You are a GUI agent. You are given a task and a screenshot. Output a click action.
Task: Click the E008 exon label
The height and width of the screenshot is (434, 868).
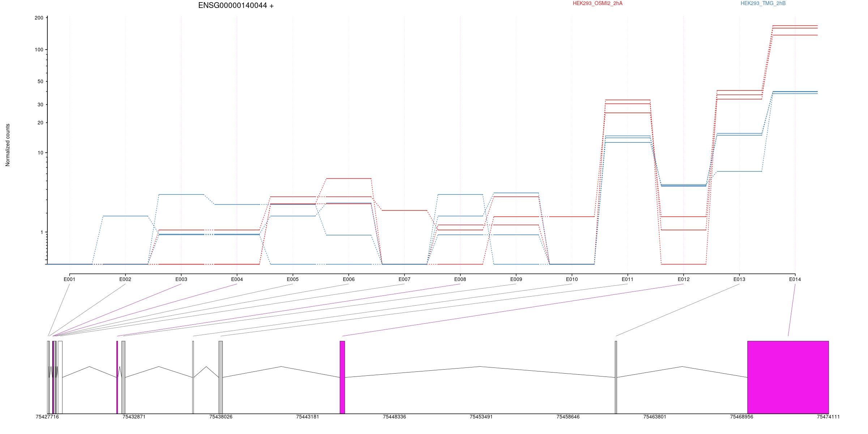pyautogui.click(x=460, y=279)
